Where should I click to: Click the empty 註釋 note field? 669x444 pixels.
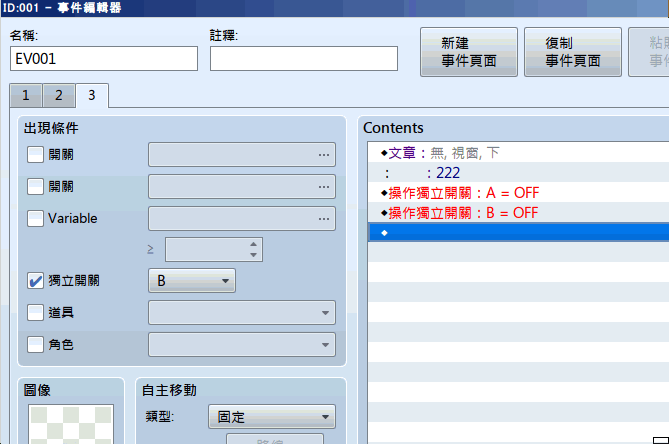(304, 58)
